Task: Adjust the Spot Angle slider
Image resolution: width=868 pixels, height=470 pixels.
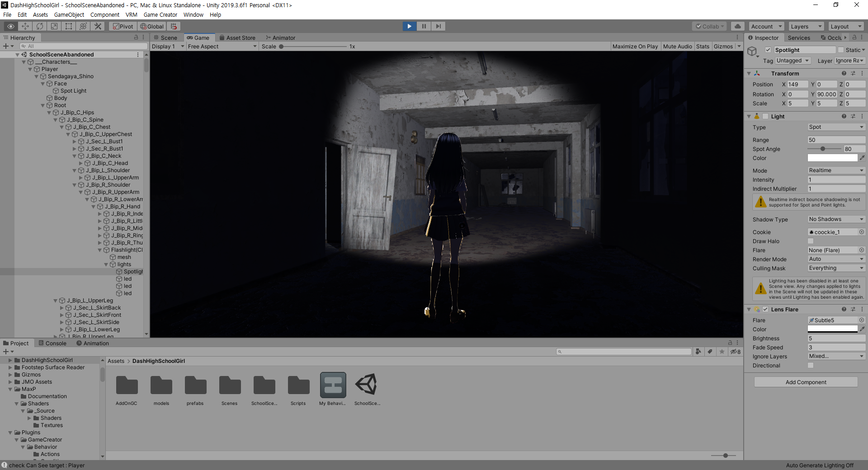Action: (x=823, y=149)
